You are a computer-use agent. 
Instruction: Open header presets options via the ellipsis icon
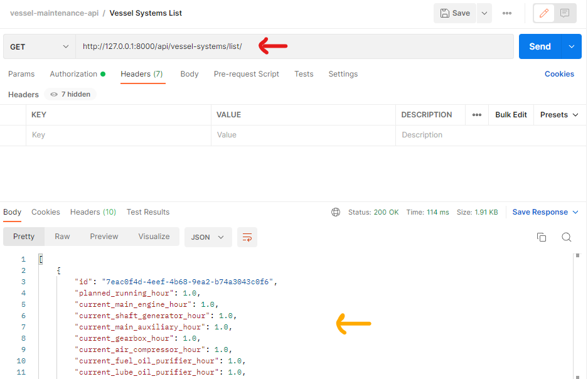[x=476, y=115]
